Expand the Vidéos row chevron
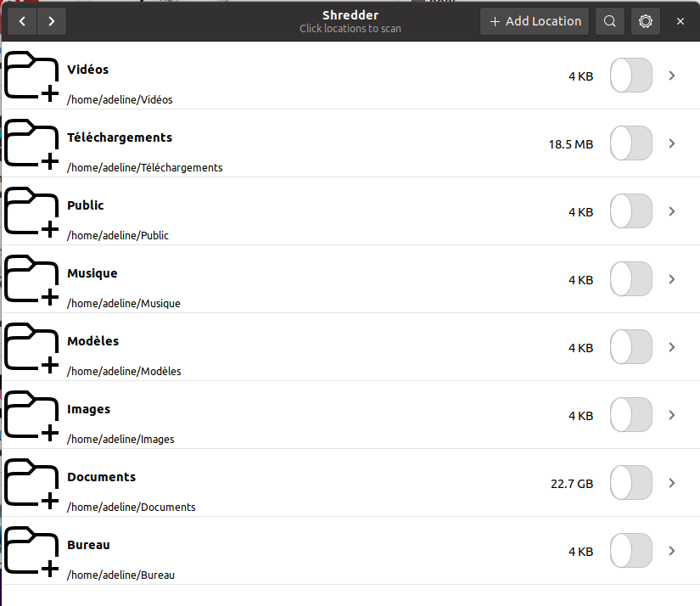 [x=672, y=76]
